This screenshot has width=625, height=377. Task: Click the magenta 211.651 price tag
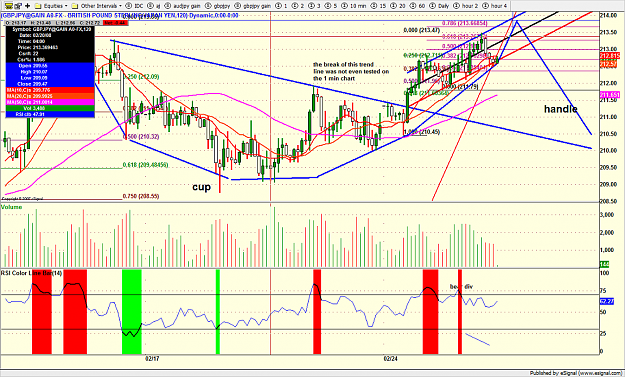point(610,94)
